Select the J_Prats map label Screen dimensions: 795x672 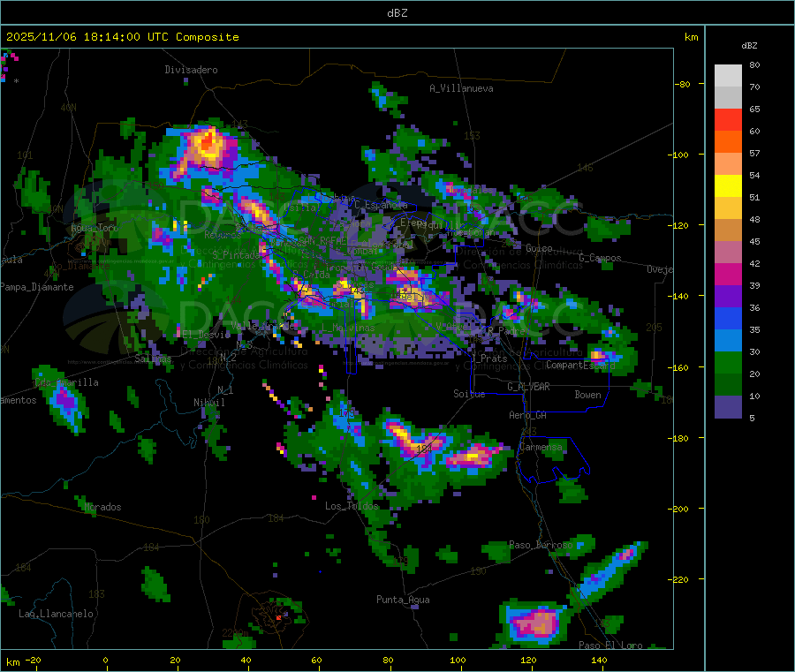(x=489, y=359)
